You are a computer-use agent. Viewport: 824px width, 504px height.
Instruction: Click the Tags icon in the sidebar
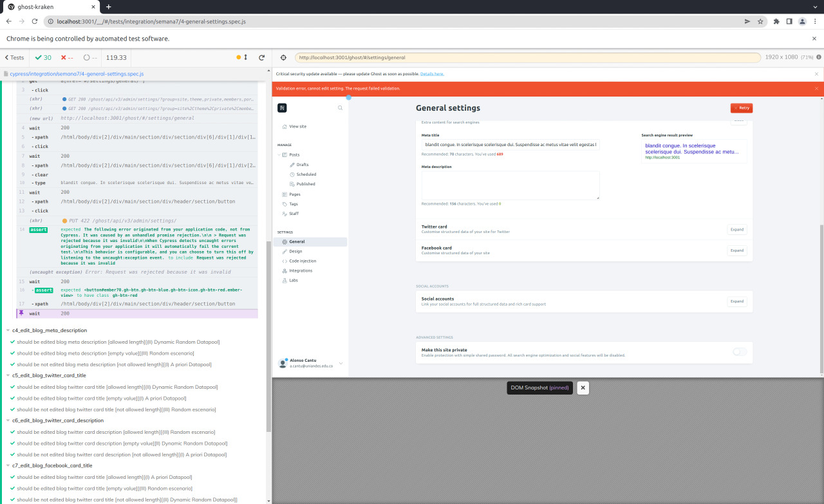(x=283, y=203)
